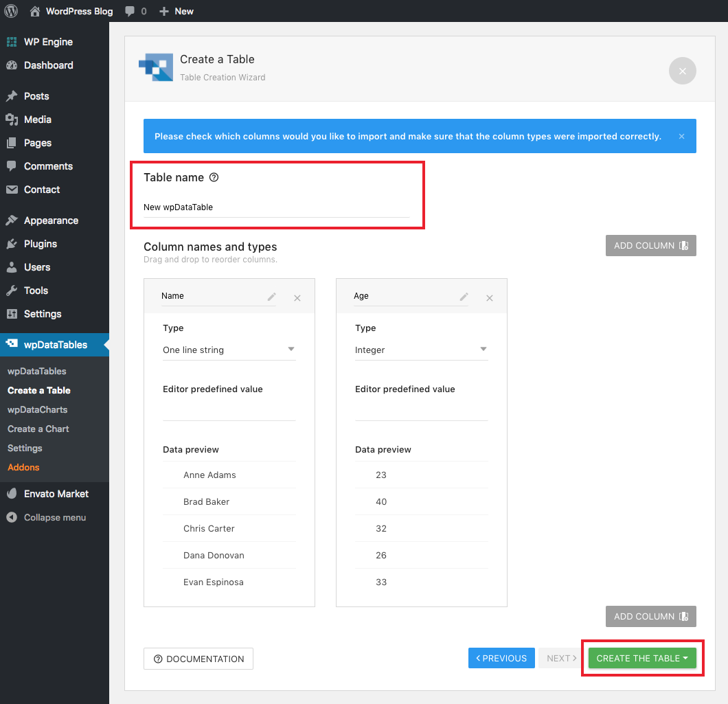Select the age value '33'
Viewport: 728px width, 704px height.
380,582
